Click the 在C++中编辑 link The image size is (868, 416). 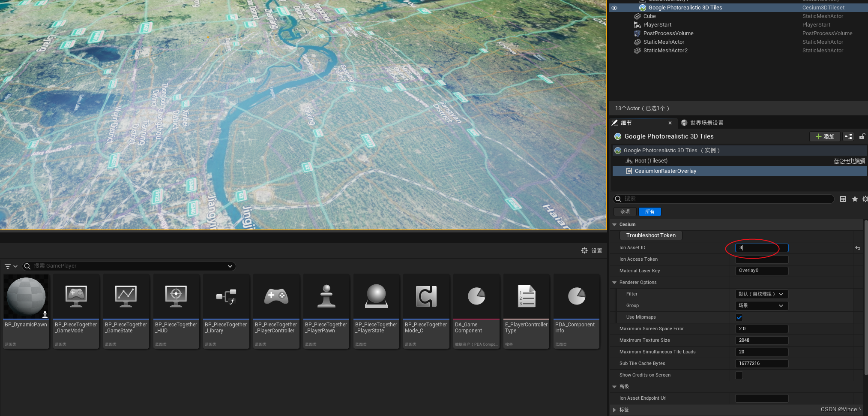(849, 160)
